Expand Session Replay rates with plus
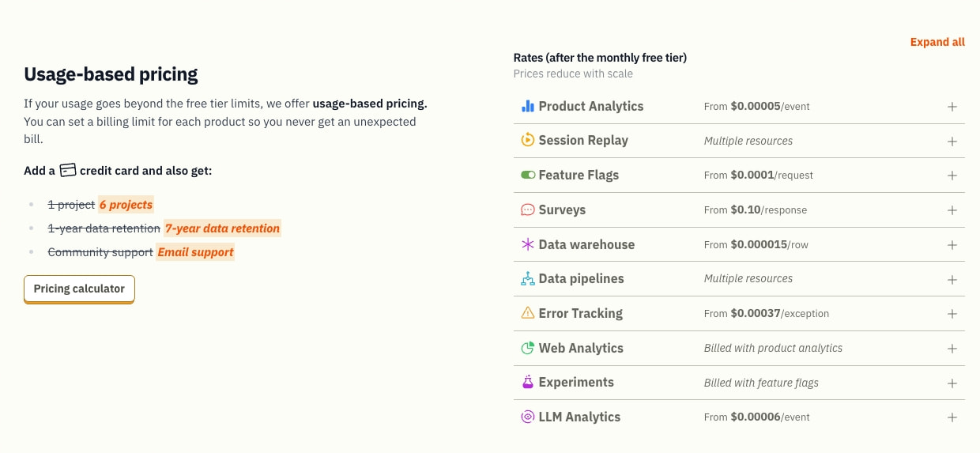 952,141
